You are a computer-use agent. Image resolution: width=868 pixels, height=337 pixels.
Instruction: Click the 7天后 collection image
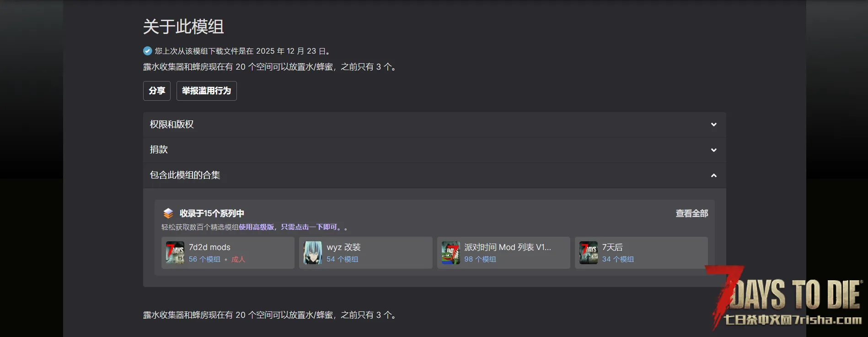pos(589,253)
